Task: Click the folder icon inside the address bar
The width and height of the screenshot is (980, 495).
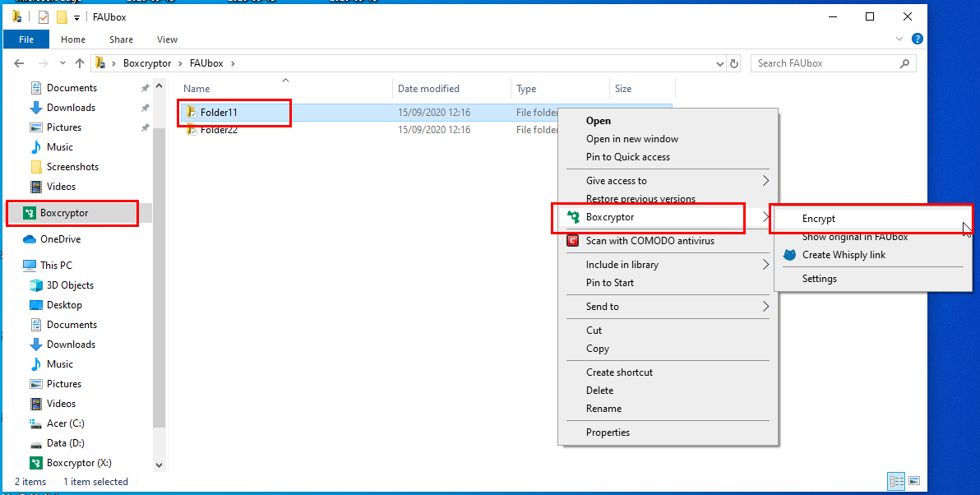Action: (100, 63)
